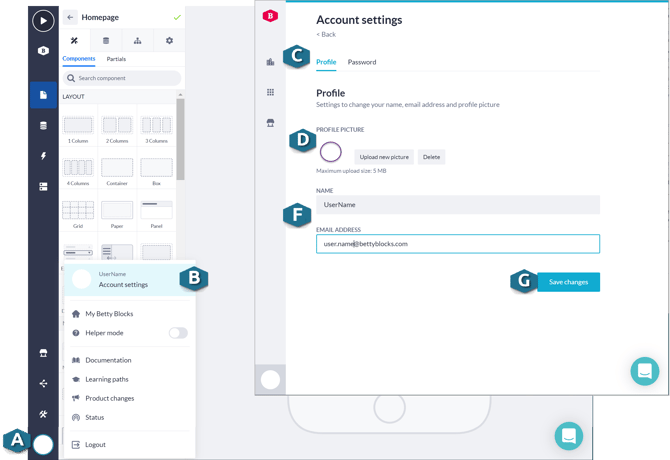This screenshot has width=670, height=460.
Task: Open Account settings in the user menu
Action: click(130, 280)
